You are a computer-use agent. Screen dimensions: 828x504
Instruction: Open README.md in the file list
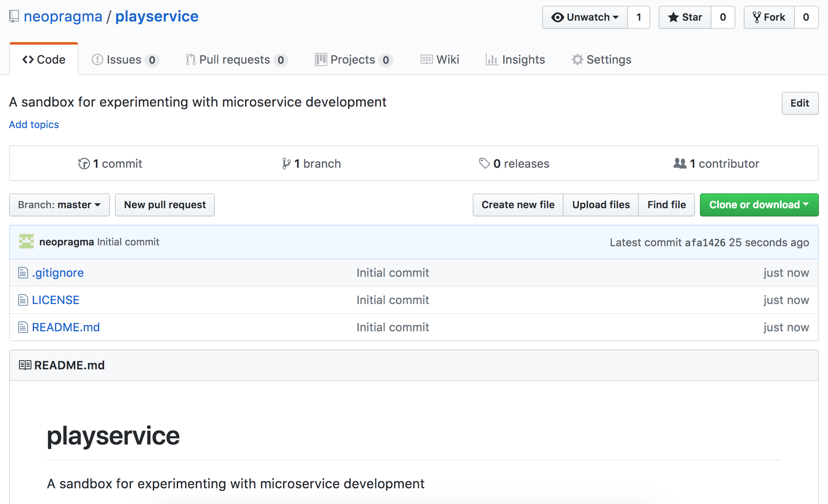click(x=66, y=327)
